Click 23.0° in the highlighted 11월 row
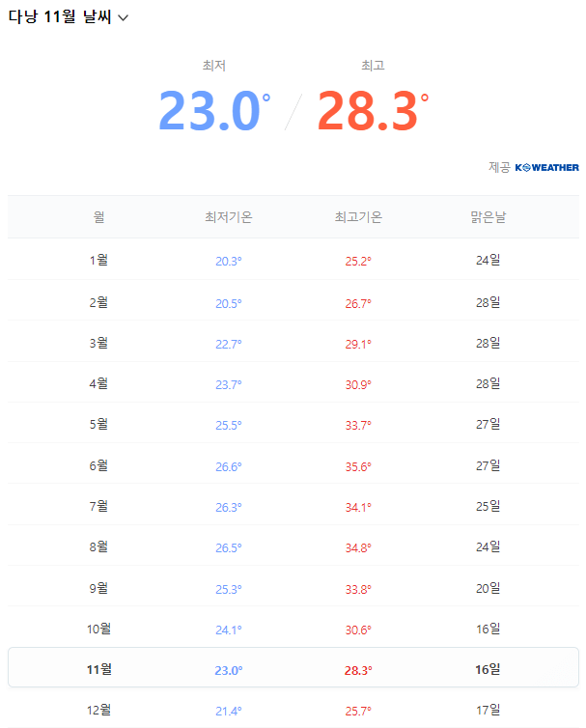The width and height of the screenshot is (586, 728). click(229, 670)
